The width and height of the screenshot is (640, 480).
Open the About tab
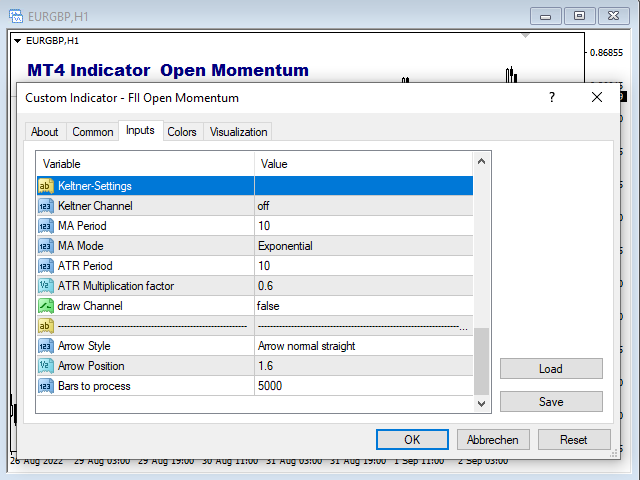tap(44, 132)
